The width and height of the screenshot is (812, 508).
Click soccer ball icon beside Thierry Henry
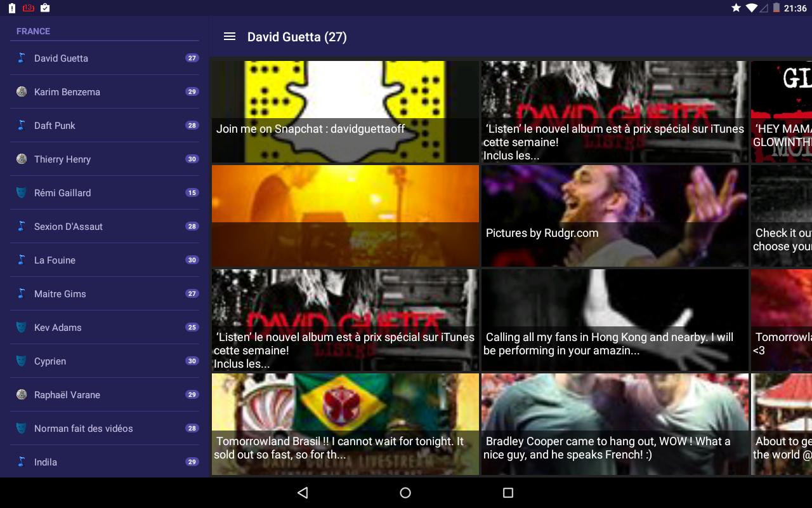21,159
